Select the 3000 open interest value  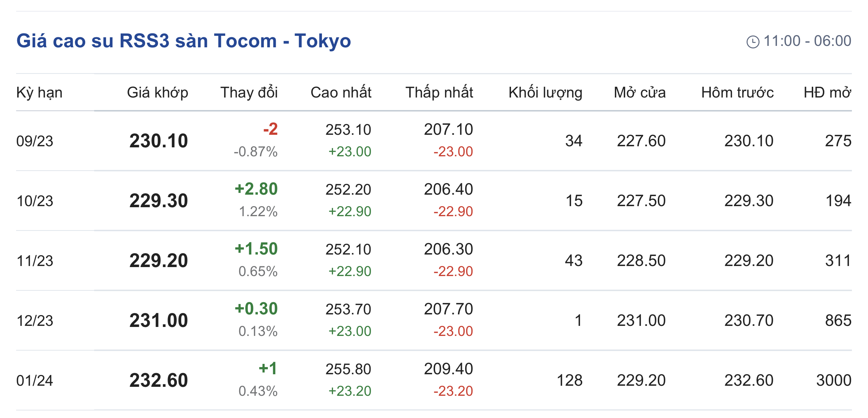(834, 380)
